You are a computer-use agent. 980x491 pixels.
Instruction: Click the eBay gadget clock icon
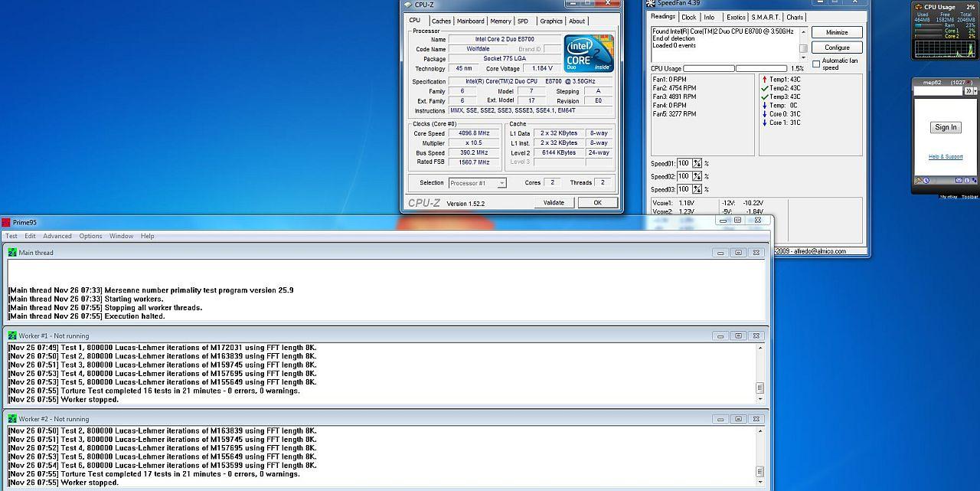(x=926, y=181)
